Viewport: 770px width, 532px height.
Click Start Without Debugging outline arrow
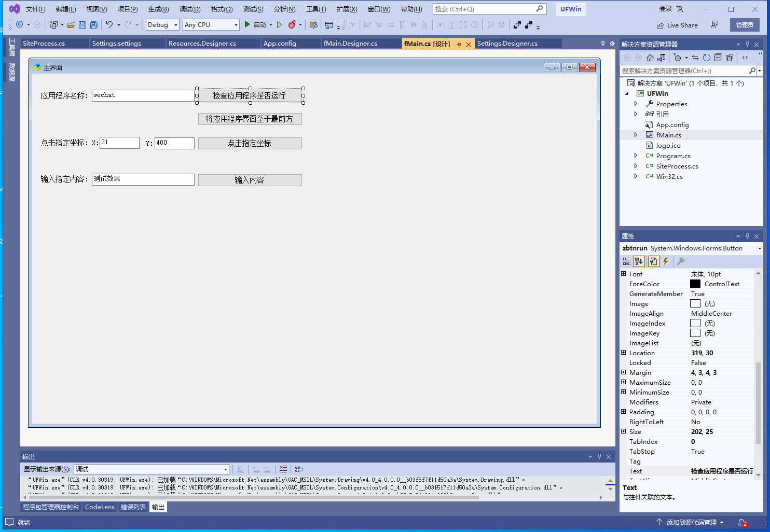[x=280, y=24]
